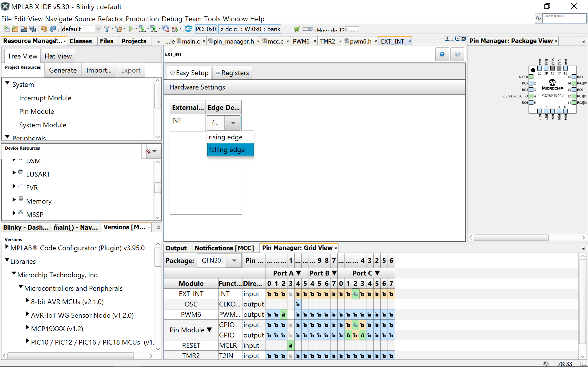Open MPLAB Code Configurator via MCC icon

click(x=188, y=29)
